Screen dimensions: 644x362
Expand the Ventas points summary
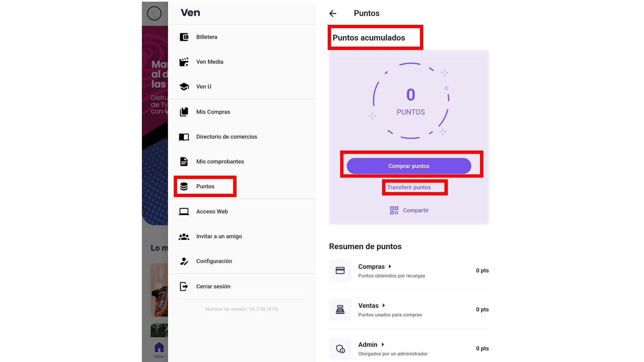pos(383,305)
